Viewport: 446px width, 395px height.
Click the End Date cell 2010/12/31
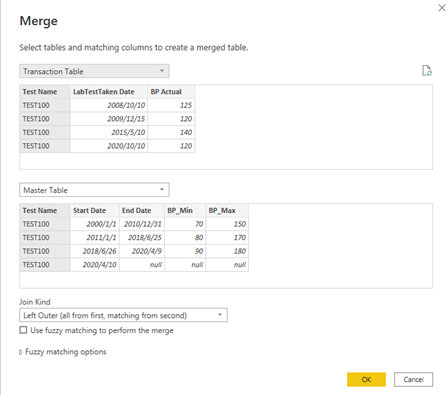pos(142,224)
